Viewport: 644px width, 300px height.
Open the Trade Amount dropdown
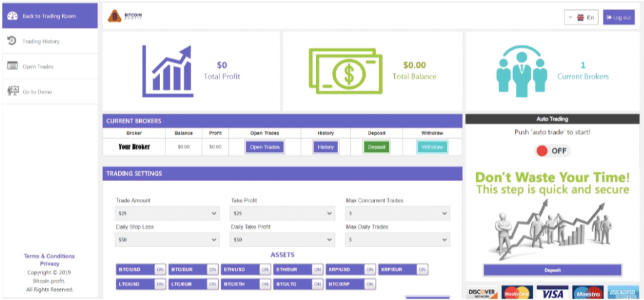(167, 213)
